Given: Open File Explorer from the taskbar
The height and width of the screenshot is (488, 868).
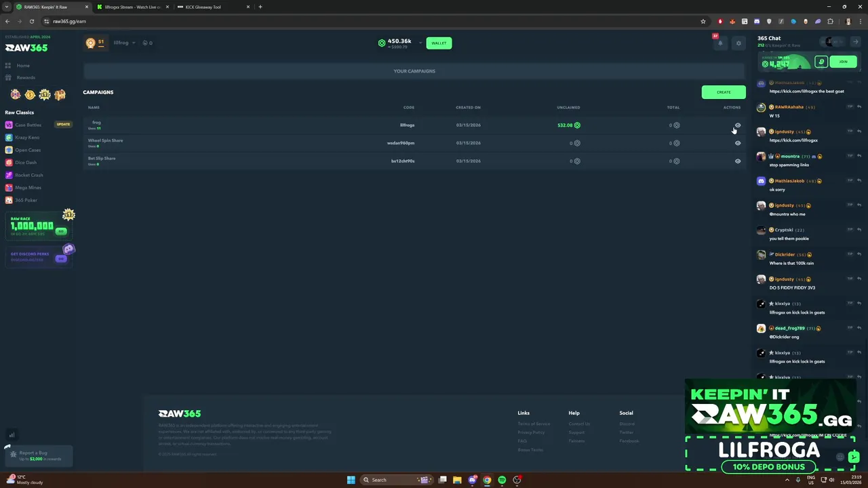Looking at the screenshot, I should 457,480.
